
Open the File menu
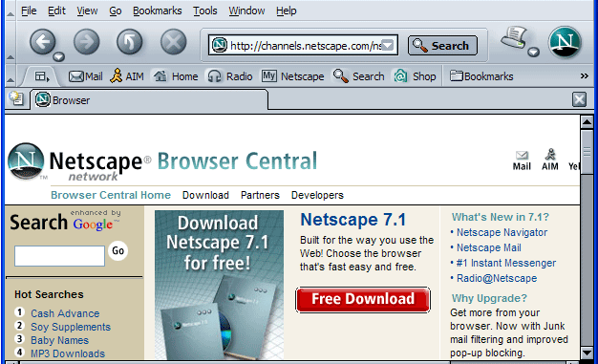click(x=29, y=11)
